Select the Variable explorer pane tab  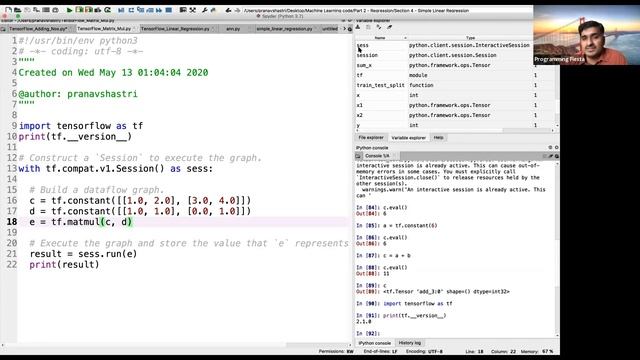click(409, 138)
